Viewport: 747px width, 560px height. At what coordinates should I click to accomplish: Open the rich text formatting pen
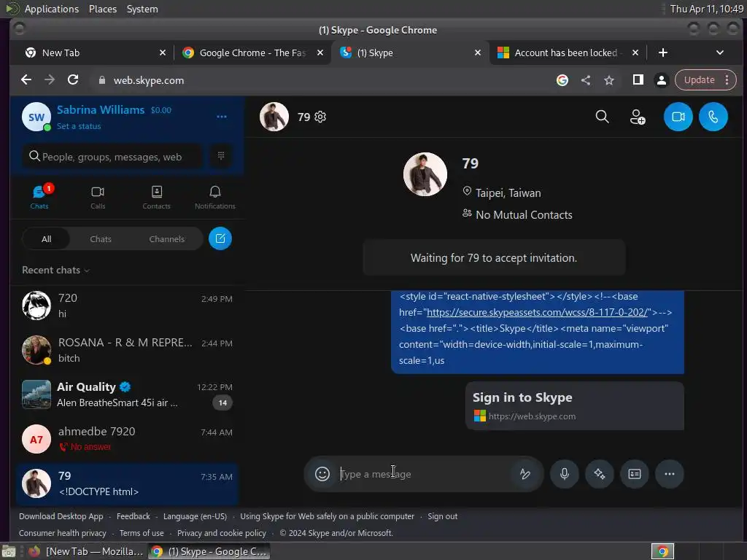525,474
